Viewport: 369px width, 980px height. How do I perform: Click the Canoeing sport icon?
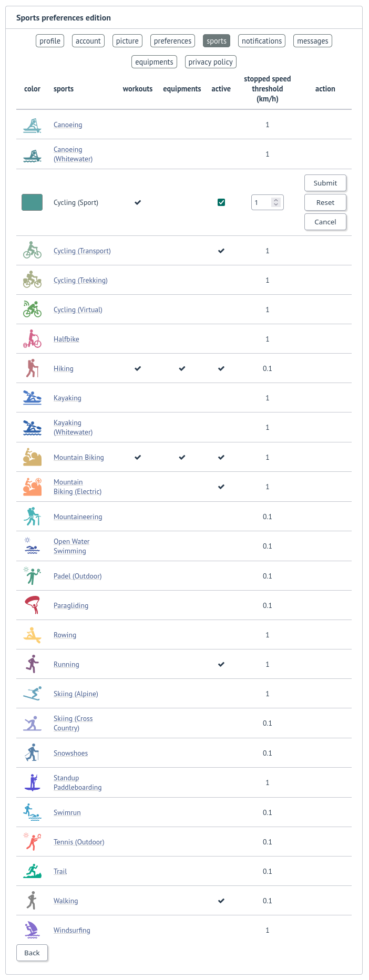click(x=32, y=125)
